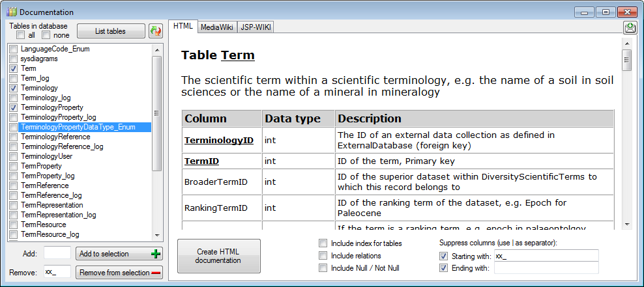Click the red minus Remove from selection button

(x=119, y=273)
